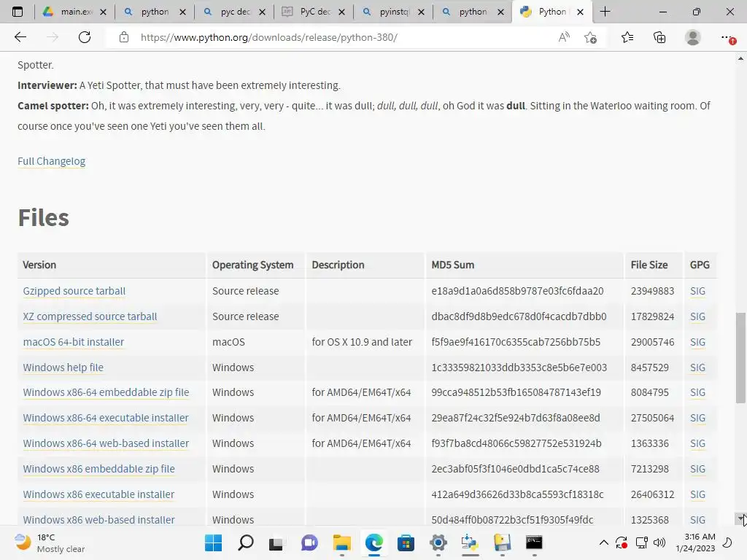Go back to the previous page
Image resolution: width=747 pixels, height=560 pixels.
coord(20,37)
